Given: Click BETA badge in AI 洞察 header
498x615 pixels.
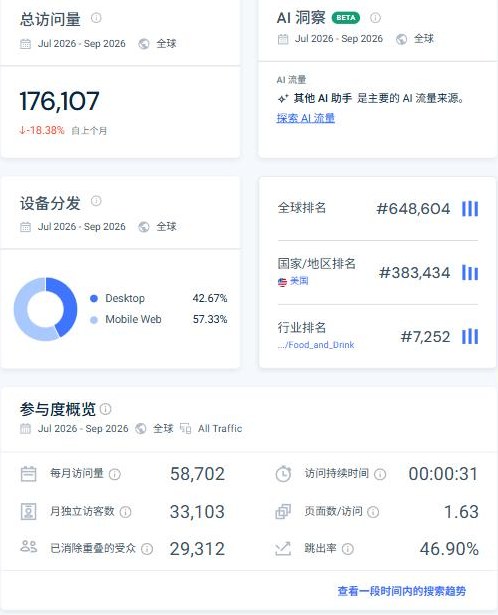Looking at the screenshot, I should (345, 18).
